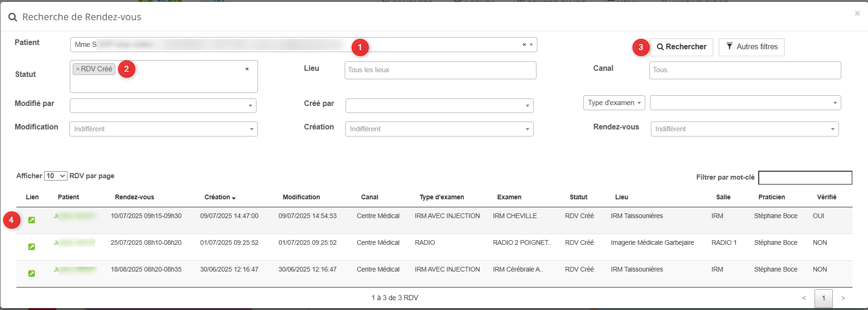Sort table by Statut column header
The width and height of the screenshot is (868, 310).
pyautogui.click(x=578, y=197)
